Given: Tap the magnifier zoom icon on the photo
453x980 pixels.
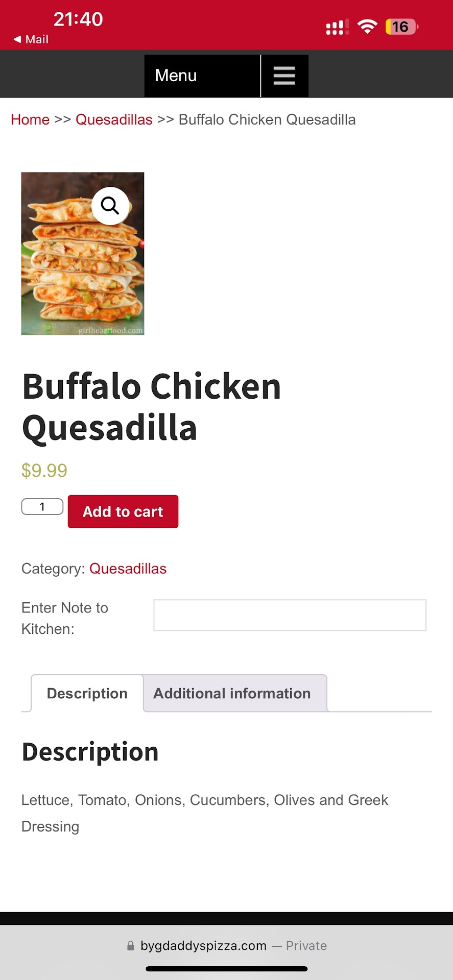Looking at the screenshot, I should pos(110,206).
